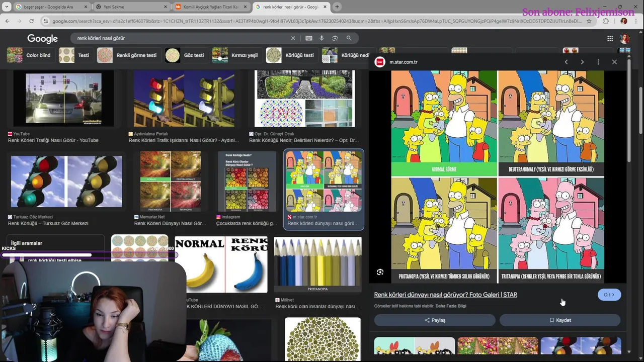Select the 'Kırmızı yeşil' chip
This screenshot has height=362, width=644.
pyautogui.click(x=236, y=55)
